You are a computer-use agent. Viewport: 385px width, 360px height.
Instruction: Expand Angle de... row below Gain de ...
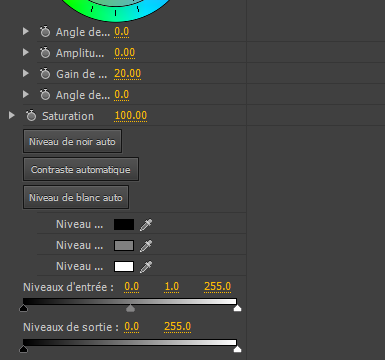(26, 94)
